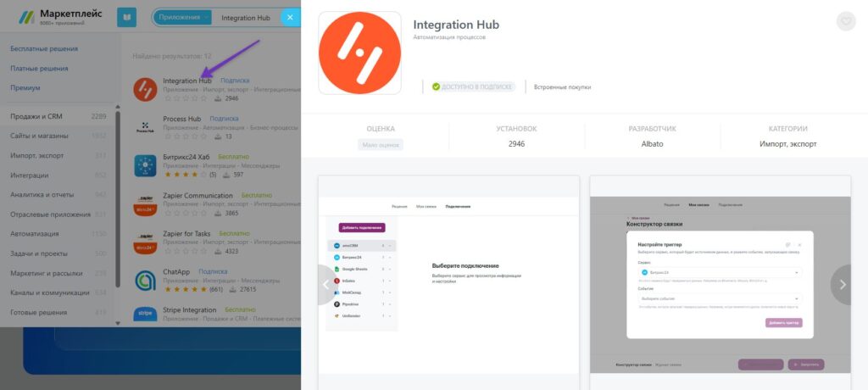Image resolution: width=868 pixels, height=390 pixels.
Task: Click the Импорт, экспорт category in app details
Action: (x=787, y=144)
